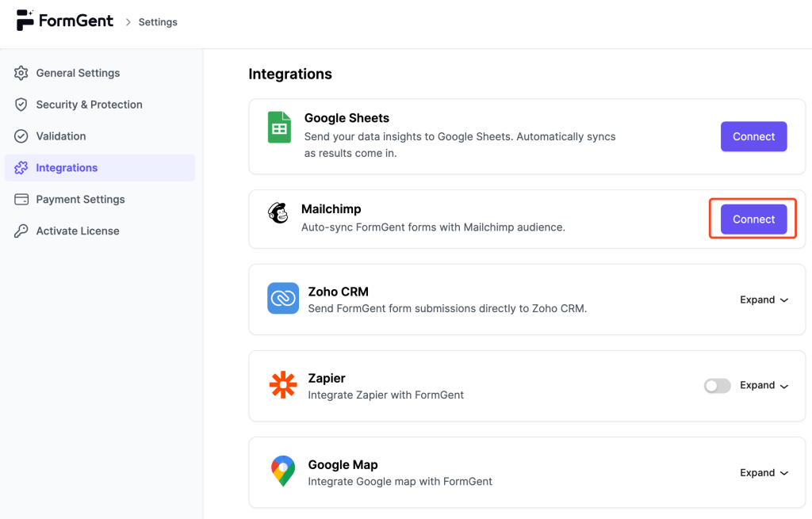Click the Zoho CRM title text
Viewport: 812px width, 519px height.
(x=338, y=292)
